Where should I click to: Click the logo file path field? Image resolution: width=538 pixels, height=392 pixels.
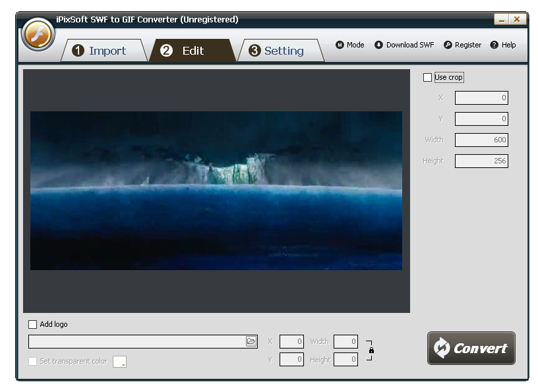coord(132,341)
